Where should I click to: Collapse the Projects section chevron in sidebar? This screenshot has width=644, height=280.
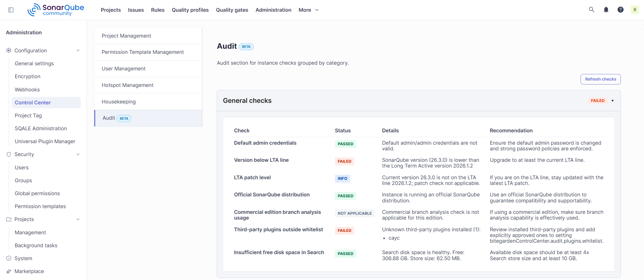coord(78,219)
